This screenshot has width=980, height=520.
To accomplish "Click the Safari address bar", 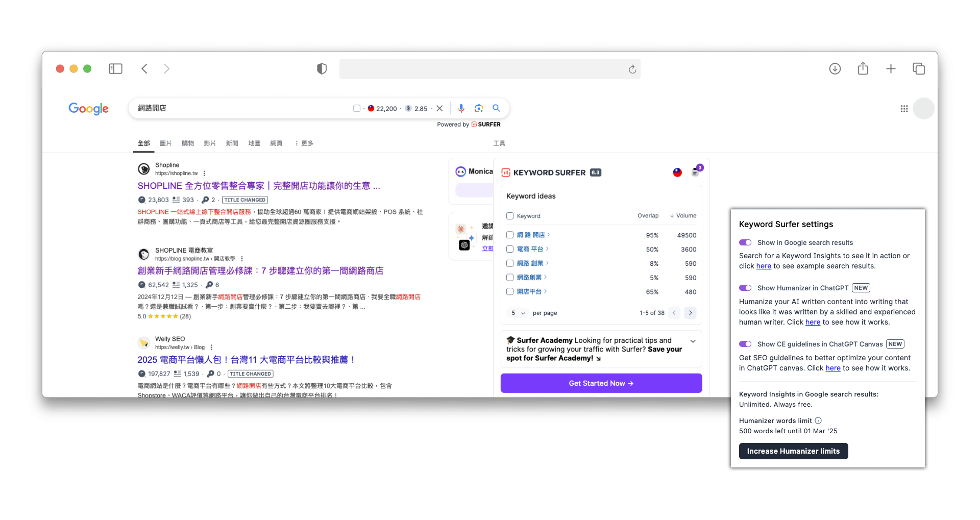I will click(490, 69).
